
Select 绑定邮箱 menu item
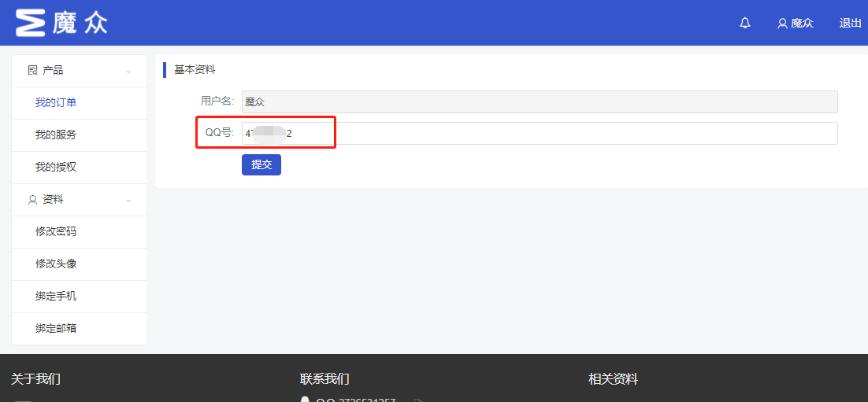[56, 329]
